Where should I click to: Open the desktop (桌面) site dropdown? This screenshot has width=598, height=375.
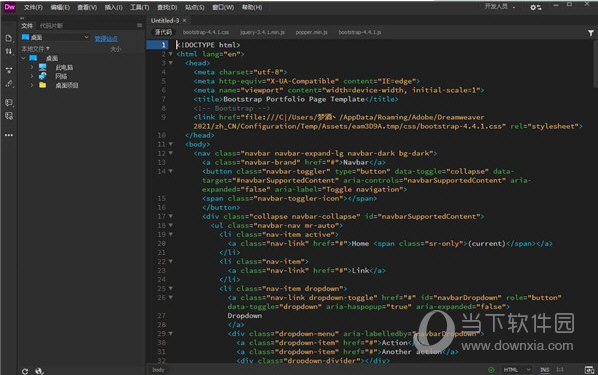(55, 37)
